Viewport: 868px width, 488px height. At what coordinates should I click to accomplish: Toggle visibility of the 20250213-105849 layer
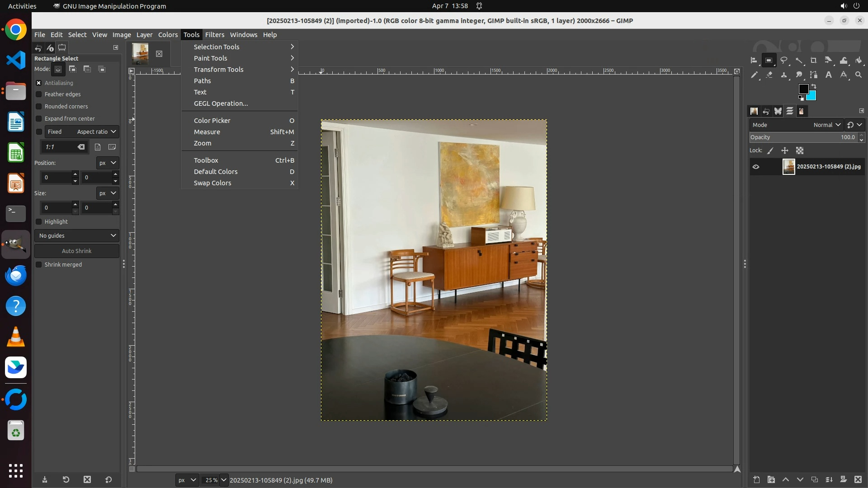tap(756, 167)
